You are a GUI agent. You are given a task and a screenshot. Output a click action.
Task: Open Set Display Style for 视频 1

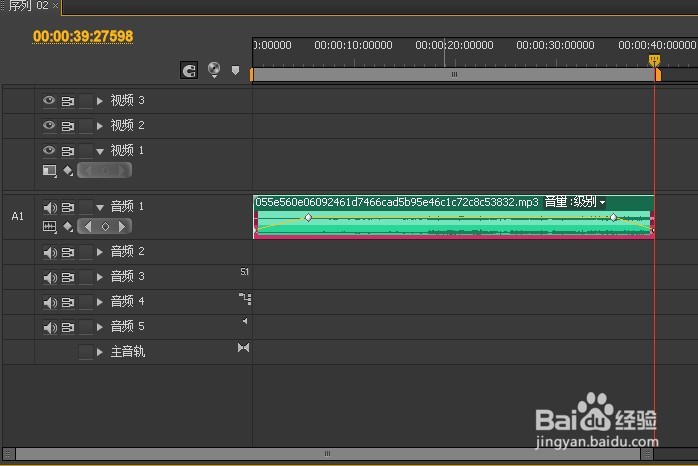49,170
